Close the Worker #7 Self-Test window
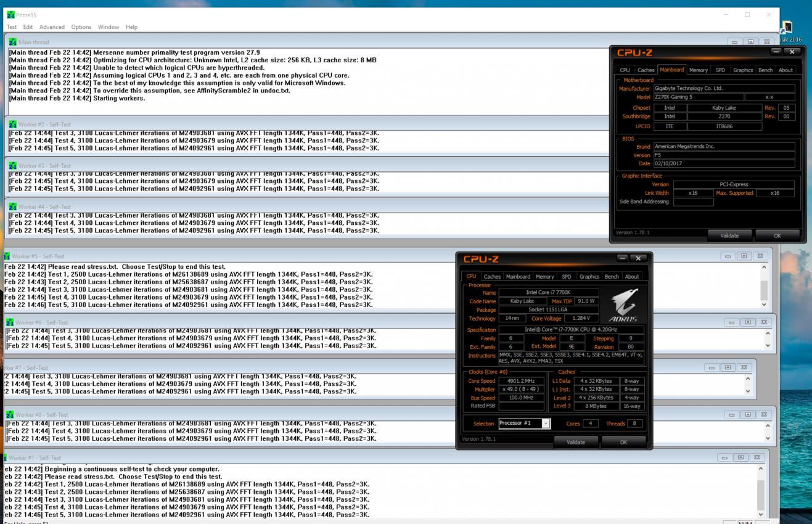 point(744,367)
